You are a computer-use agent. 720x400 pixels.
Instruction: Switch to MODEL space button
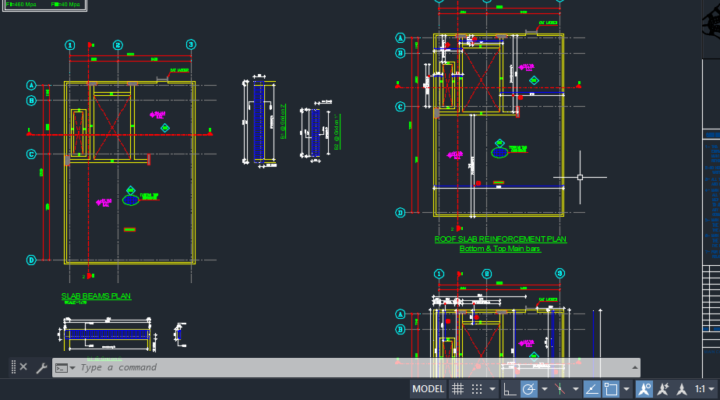(x=428, y=389)
